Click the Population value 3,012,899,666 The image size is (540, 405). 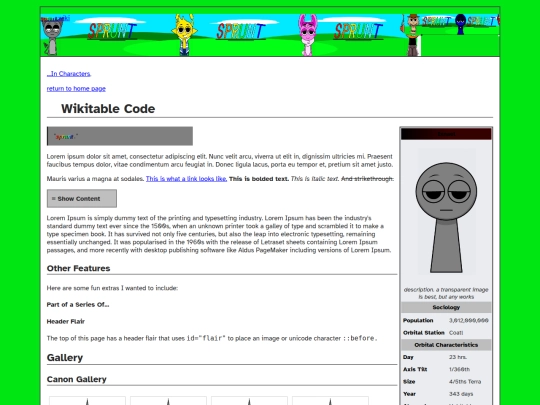point(469,320)
